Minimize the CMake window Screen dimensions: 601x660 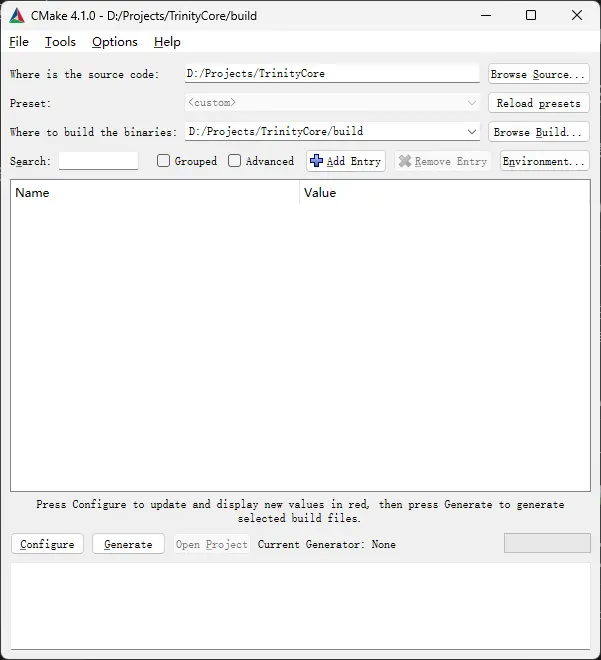click(486, 16)
